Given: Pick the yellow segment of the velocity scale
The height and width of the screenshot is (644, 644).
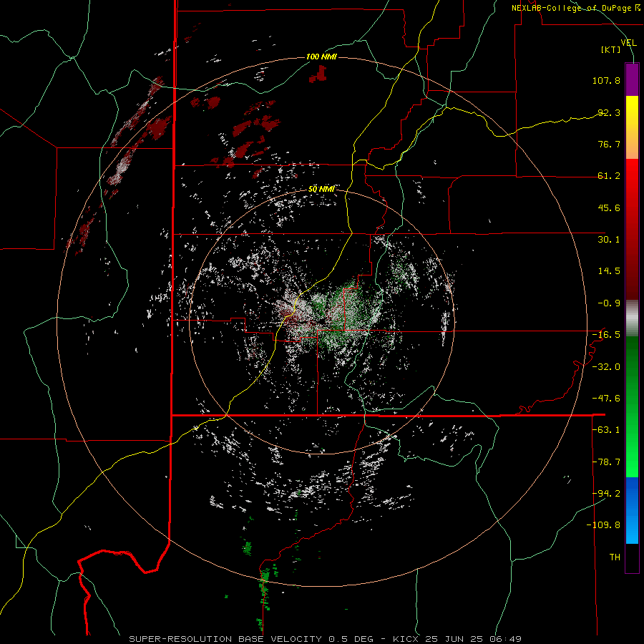Looking at the screenshot, I should (632, 127).
